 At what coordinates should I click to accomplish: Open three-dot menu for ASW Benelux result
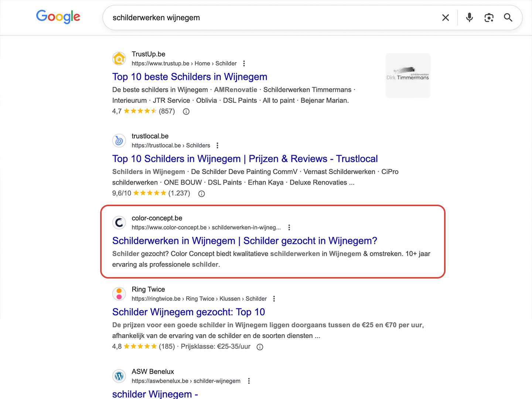coord(249,381)
